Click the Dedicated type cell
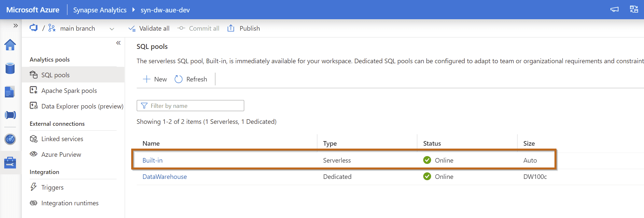Viewport: 644px width, 218px height. [x=337, y=177]
